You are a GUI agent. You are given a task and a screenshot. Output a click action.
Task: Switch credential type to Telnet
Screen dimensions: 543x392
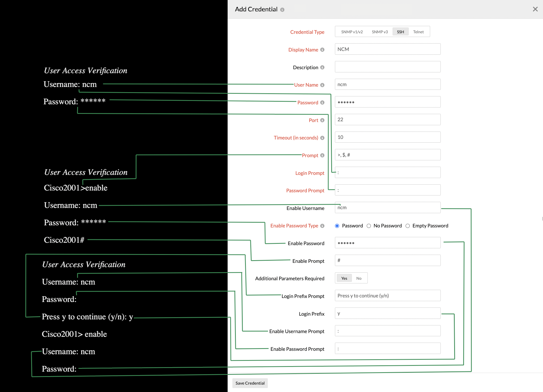[x=418, y=31]
